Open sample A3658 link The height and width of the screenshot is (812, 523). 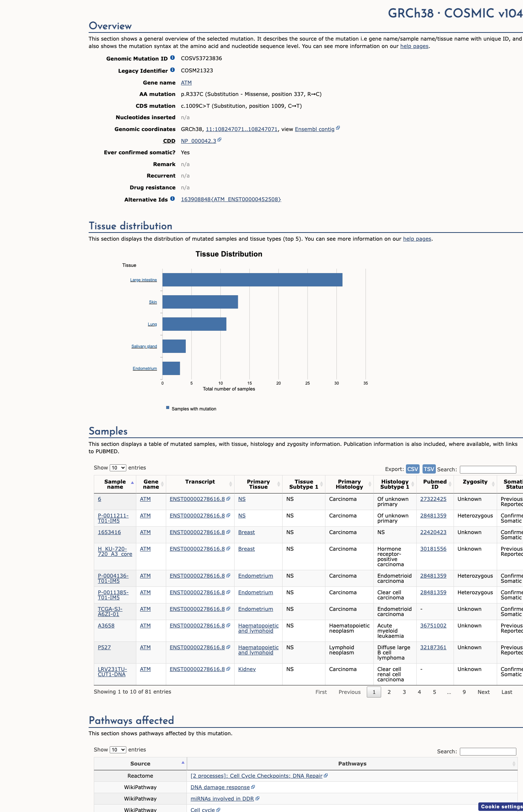pos(106,626)
